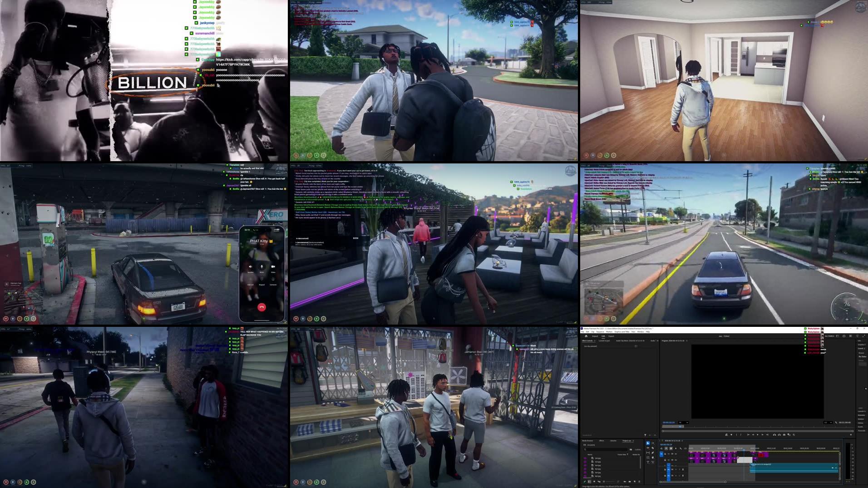Select the white clip on track V1
868x488 pixels.
click(745, 460)
